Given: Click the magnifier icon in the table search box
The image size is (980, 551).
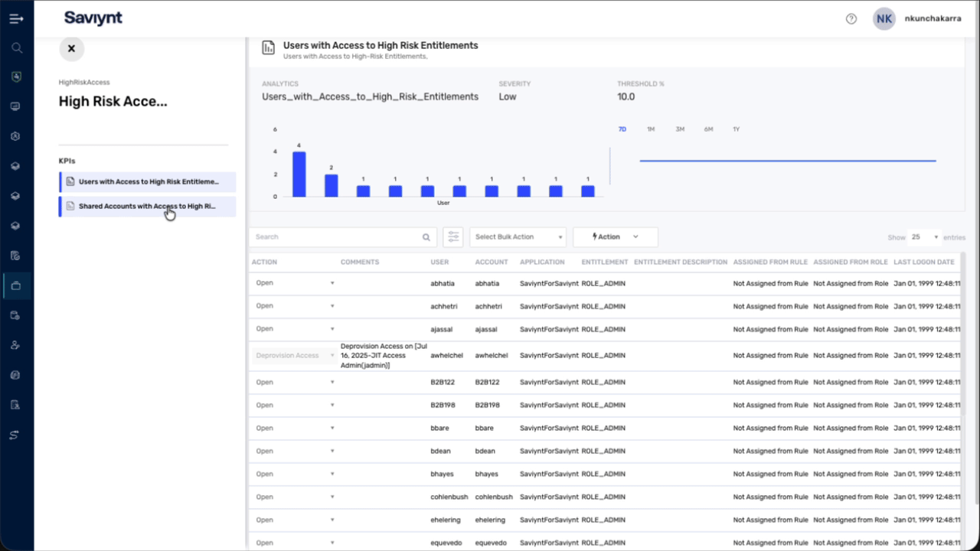Looking at the screenshot, I should click(x=426, y=237).
